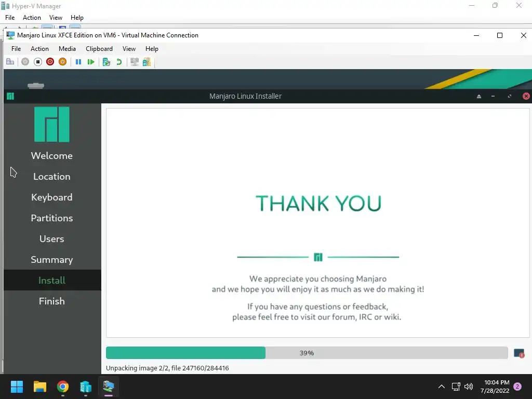The image size is (532, 399).
Task: Click the large Manjaro logo in sidebar
Action: [52, 124]
